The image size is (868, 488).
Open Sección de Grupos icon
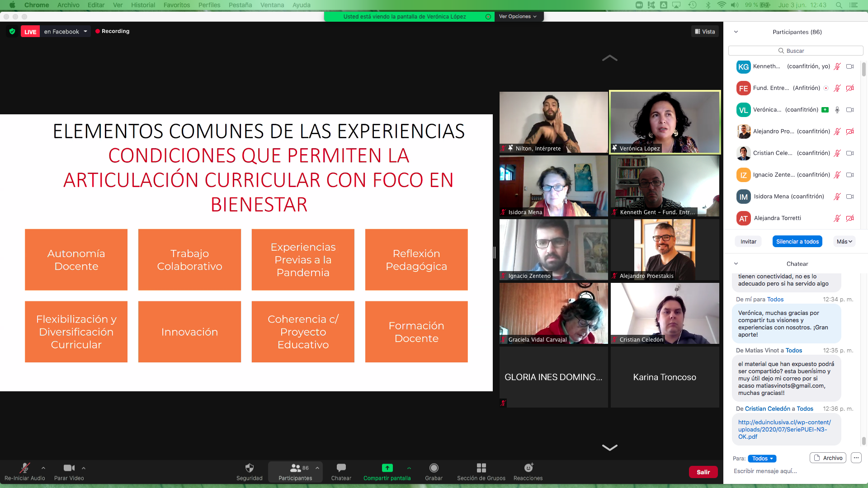(481, 468)
